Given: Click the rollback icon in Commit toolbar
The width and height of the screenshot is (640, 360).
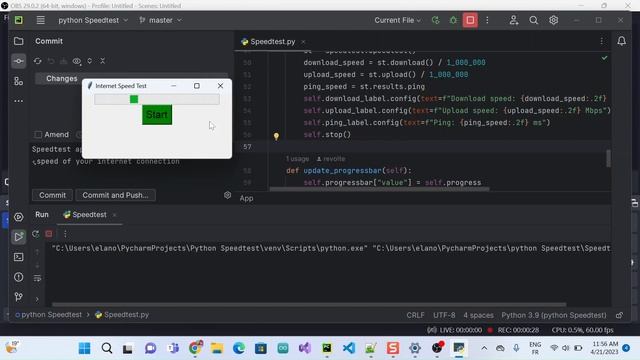Looking at the screenshot, I should point(51,61).
